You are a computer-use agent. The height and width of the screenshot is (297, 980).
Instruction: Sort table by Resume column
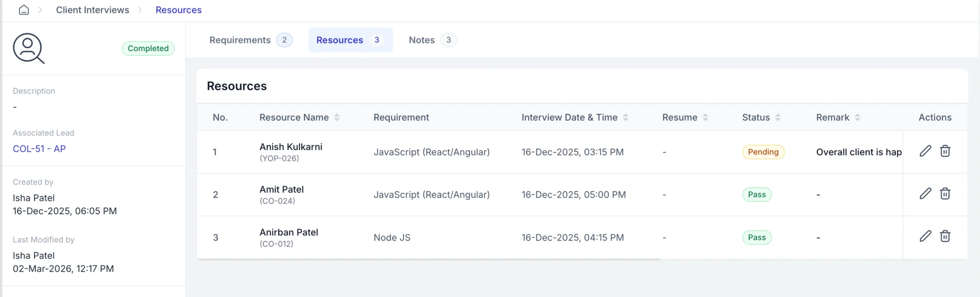(705, 117)
